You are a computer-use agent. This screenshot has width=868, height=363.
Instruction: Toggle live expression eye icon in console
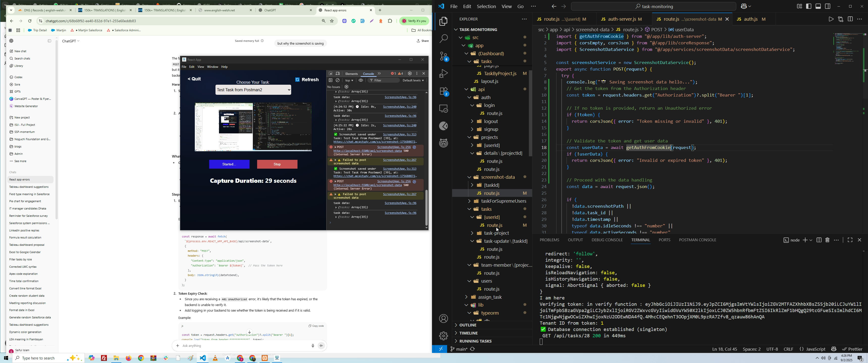(x=361, y=80)
